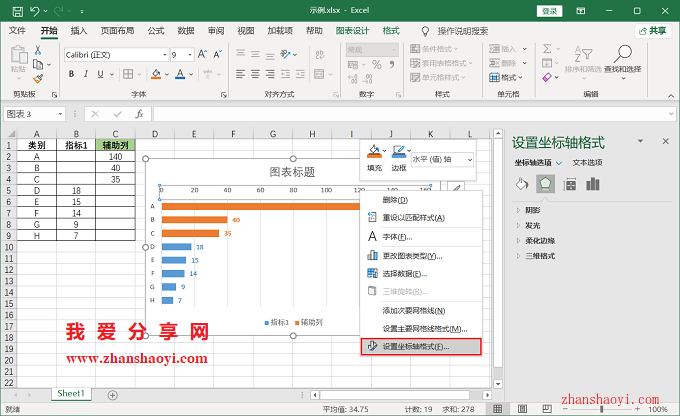Click the formula bar input field
The image size is (680, 416).
click(x=414, y=114)
